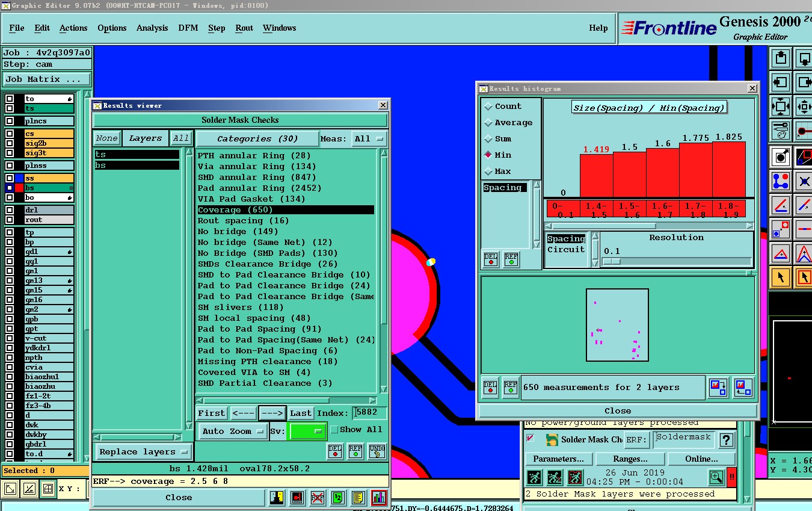Click the wrench and palette tool icon
The height and width of the screenshot is (511, 812).
tap(781, 129)
